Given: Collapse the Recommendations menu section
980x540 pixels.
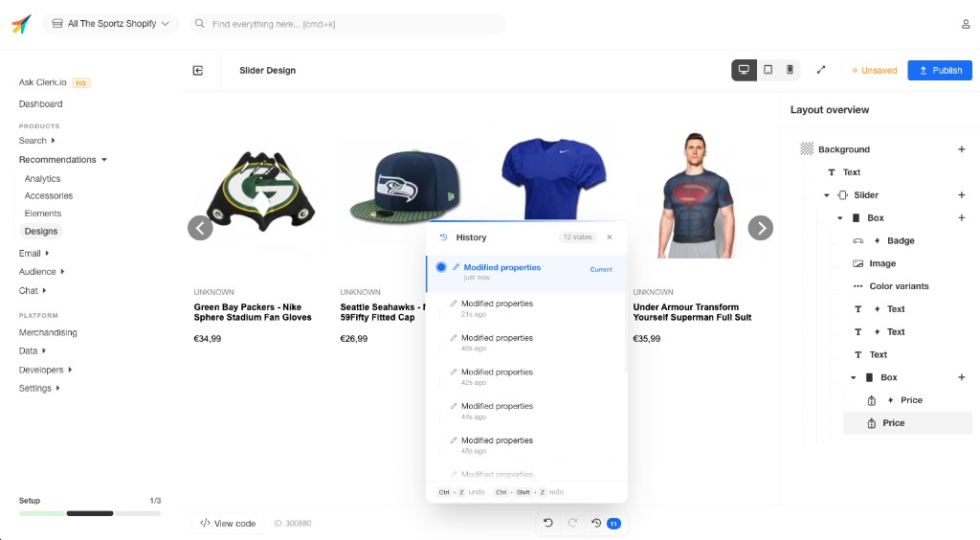Looking at the screenshot, I should coord(62,159).
